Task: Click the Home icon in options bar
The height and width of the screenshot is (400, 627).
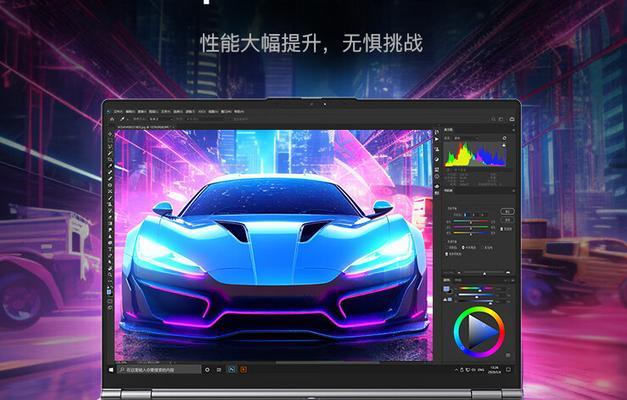Action: tap(112, 119)
